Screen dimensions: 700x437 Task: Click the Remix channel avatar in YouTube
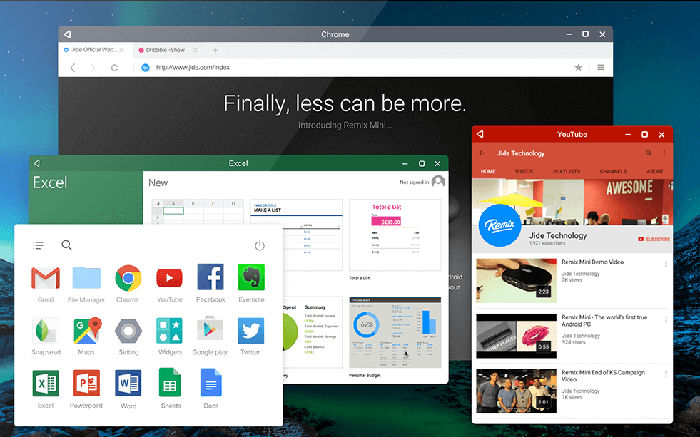point(500,226)
